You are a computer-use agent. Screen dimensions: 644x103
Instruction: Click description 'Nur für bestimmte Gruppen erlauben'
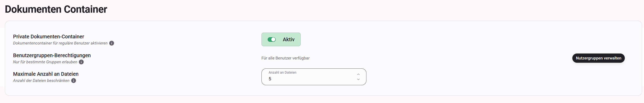point(45,62)
